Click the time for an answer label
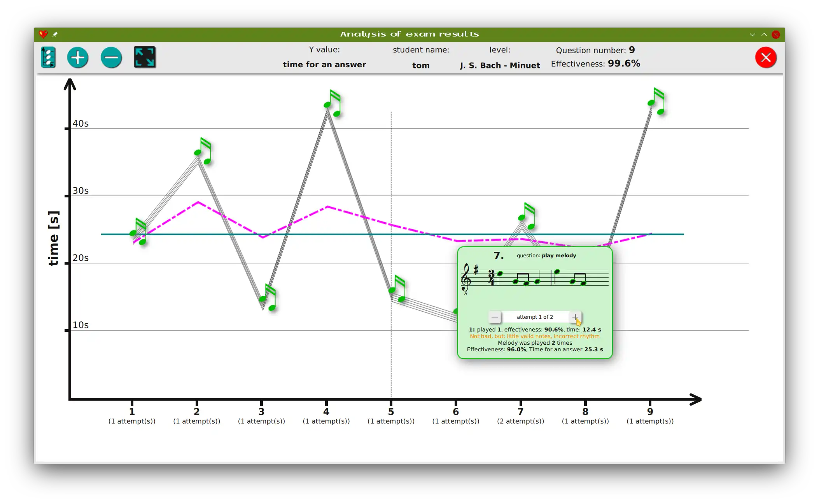Image resolution: width=819 pixels, height=504 pixels. (324, 65)
